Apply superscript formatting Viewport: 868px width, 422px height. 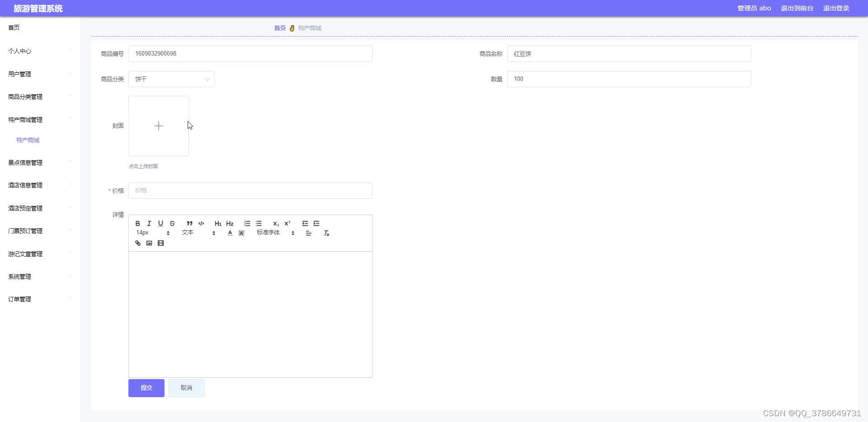click(x=288, y=224)
